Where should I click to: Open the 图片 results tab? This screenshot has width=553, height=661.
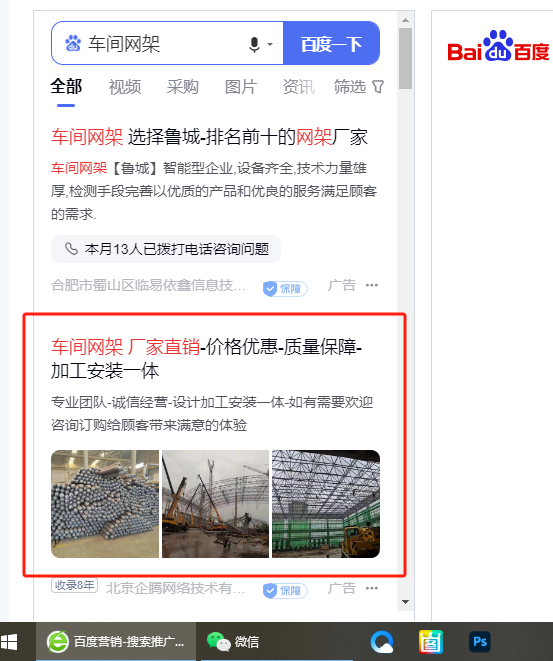[240, 87]
